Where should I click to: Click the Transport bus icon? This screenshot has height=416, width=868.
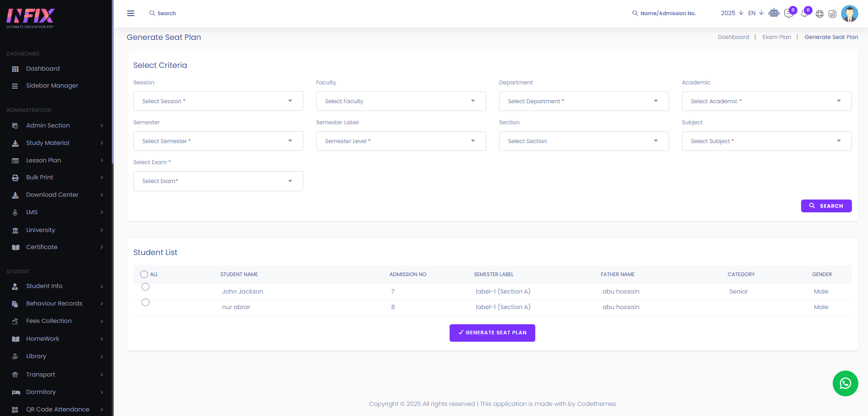coord(15,375)
